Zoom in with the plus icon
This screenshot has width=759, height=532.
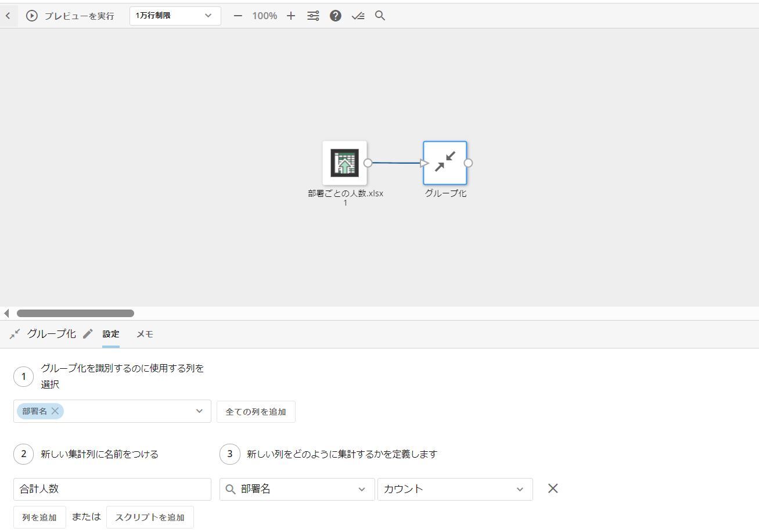291,16
